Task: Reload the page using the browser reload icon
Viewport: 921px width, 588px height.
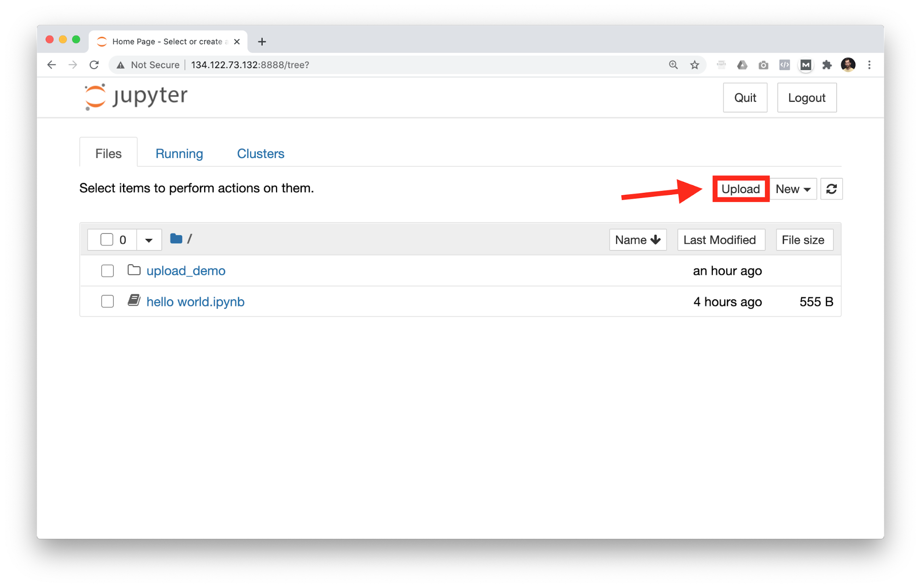Action: [94, 65]
